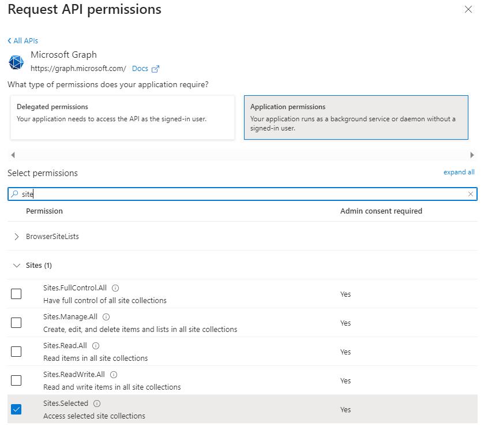
Task: Click 'Access selected site collections' text
Action: point(94,416)
